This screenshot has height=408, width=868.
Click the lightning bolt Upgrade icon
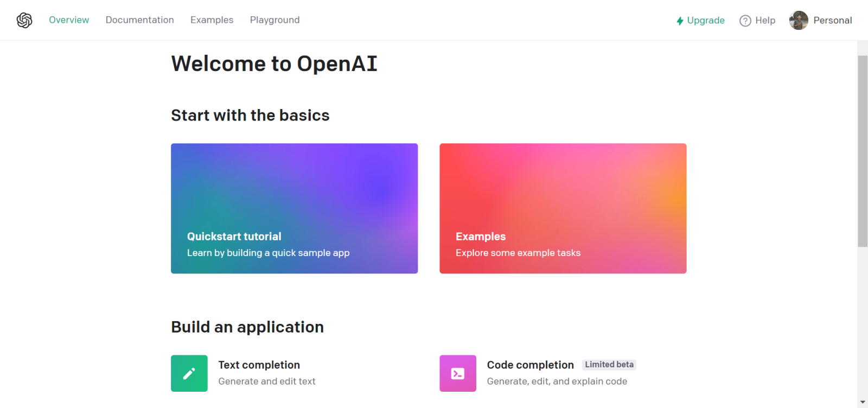click(x=680, y=21)
